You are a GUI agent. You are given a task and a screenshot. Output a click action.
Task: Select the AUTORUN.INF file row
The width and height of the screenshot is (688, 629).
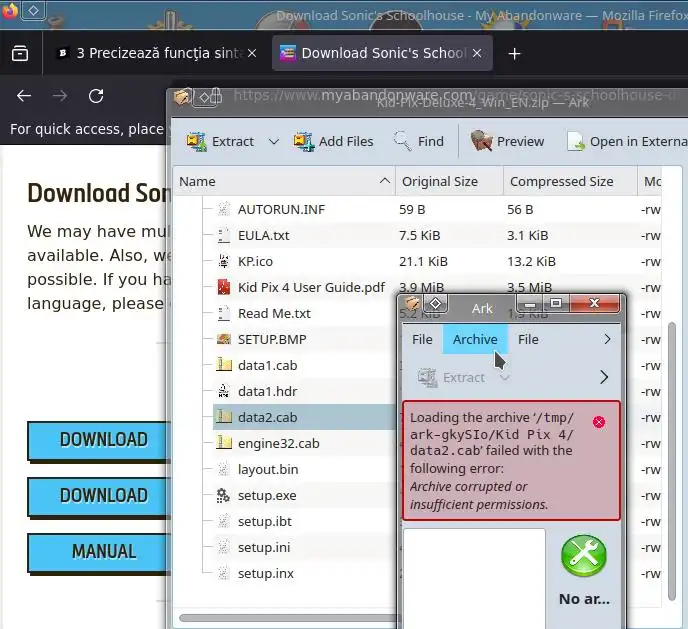281,209
